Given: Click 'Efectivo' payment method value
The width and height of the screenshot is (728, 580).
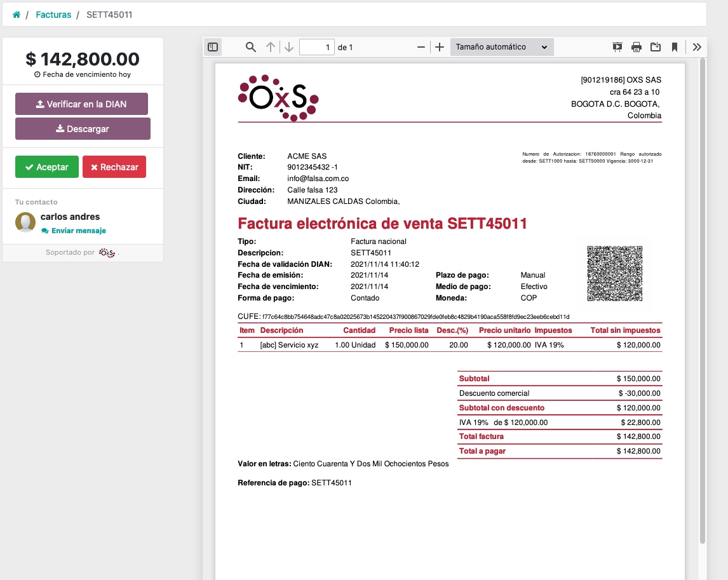Looking at the screenshot, I should coord(534,287).
